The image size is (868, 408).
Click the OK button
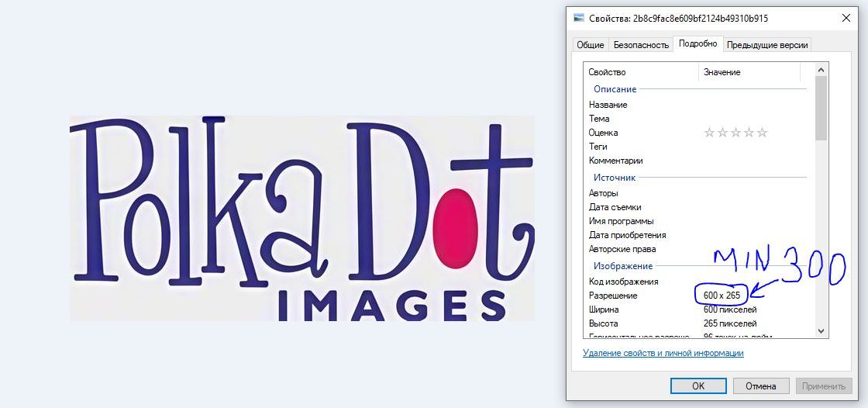[x=698, y=386]
